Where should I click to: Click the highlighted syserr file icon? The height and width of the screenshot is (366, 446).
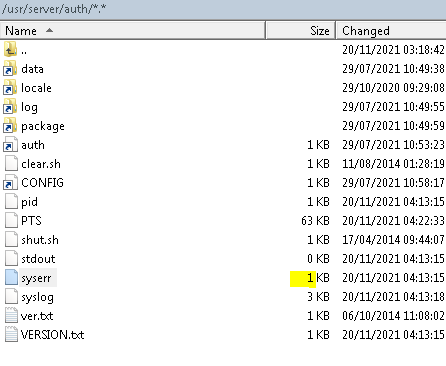[x=11, y=277]
